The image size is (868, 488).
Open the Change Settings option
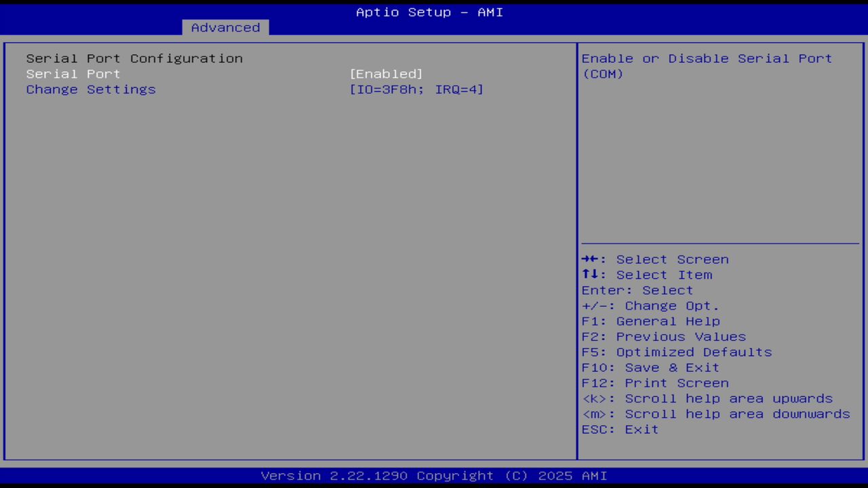pos(91,89)
